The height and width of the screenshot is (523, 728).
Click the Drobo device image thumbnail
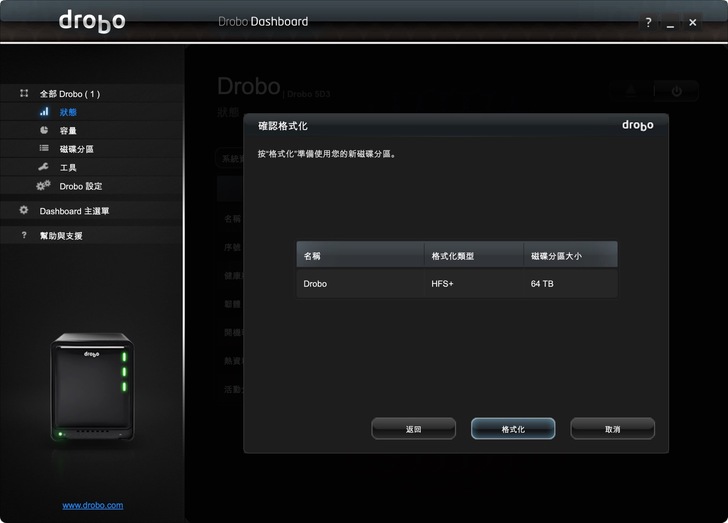[92, 386]
